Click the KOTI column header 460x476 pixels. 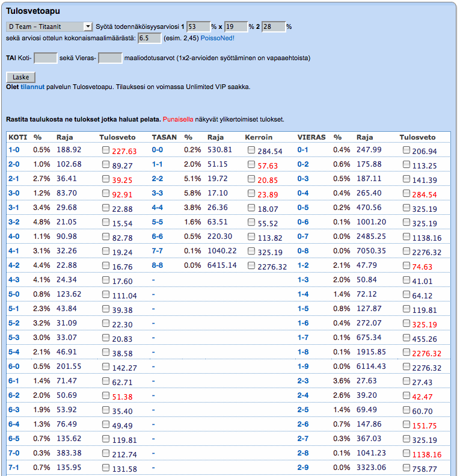click(x=18, y=137)
